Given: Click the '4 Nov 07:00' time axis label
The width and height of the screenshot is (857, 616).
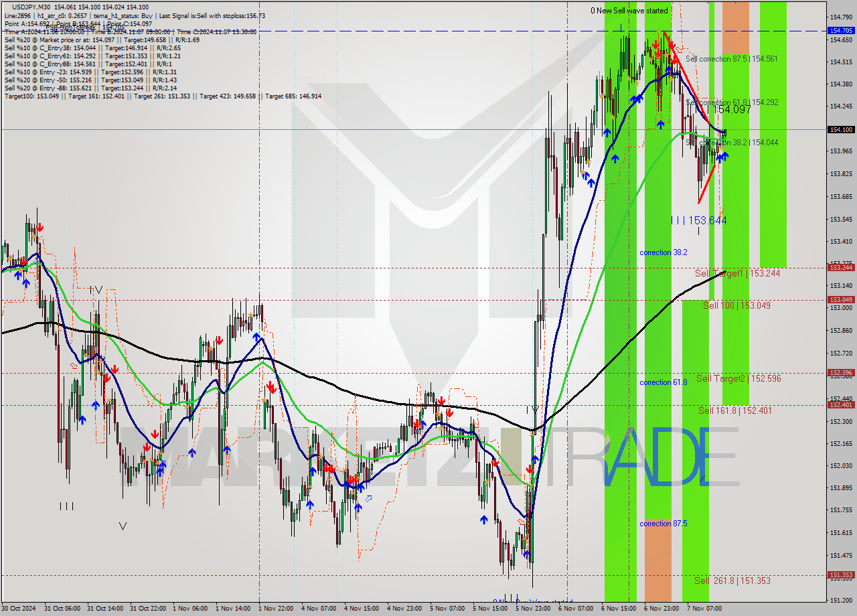Looking at the screenshot, I should (319, 609).
